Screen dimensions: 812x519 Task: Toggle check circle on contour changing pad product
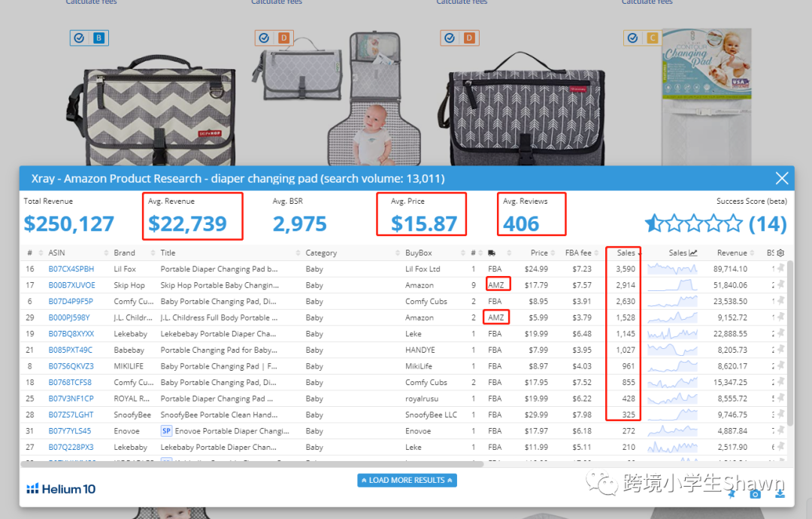[632, 38]
